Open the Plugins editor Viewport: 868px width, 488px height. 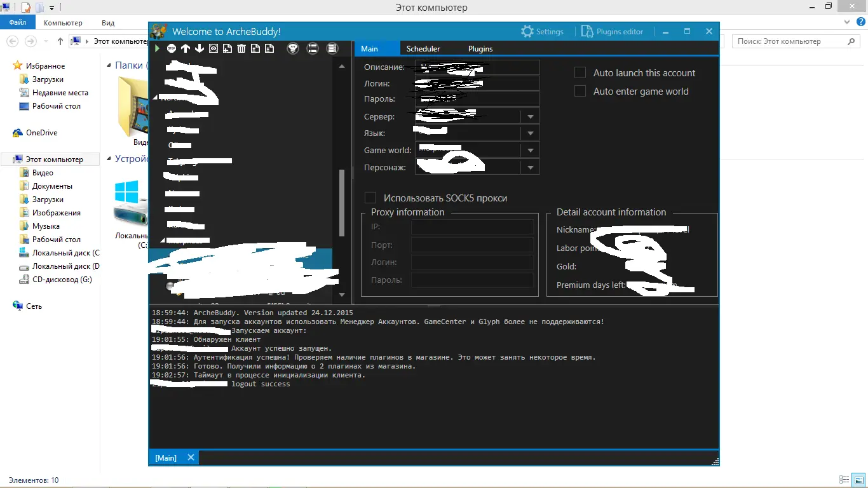coord(611,31)
